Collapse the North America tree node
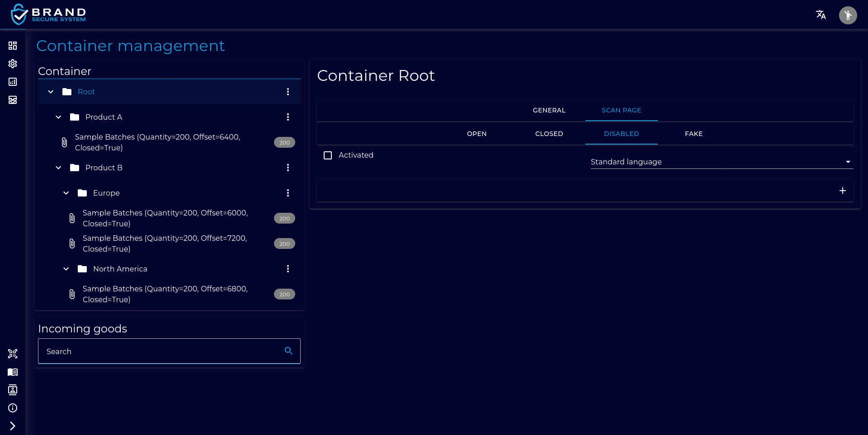The height and width of the screenshot is (435, 868). (x=66, y=269)
